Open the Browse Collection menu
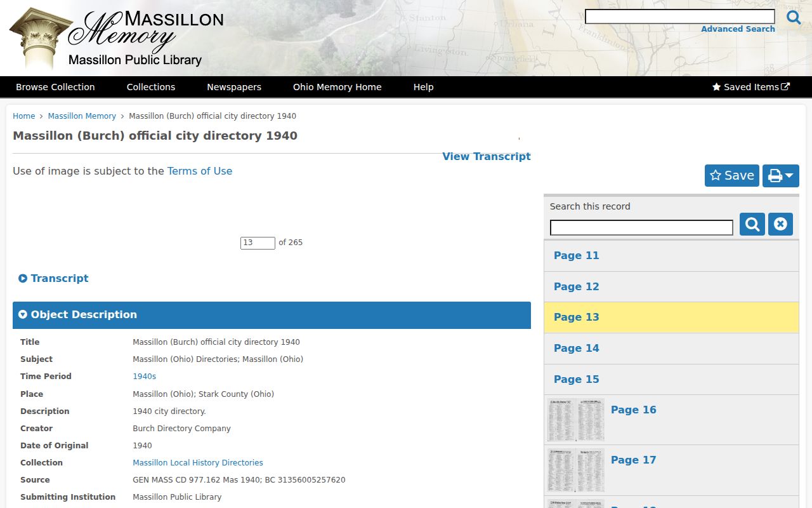 click(x=55, y=87)
